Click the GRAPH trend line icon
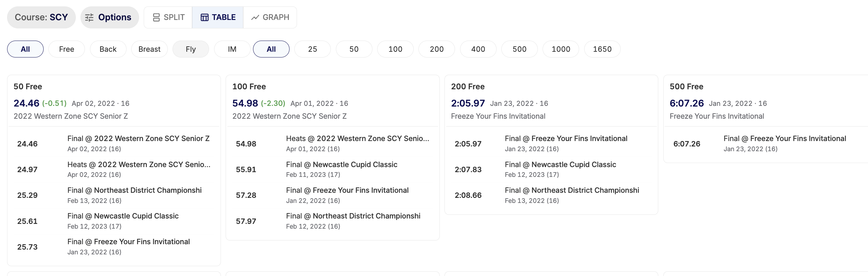This screenshot has width=868, height=276. coord(255,18)
